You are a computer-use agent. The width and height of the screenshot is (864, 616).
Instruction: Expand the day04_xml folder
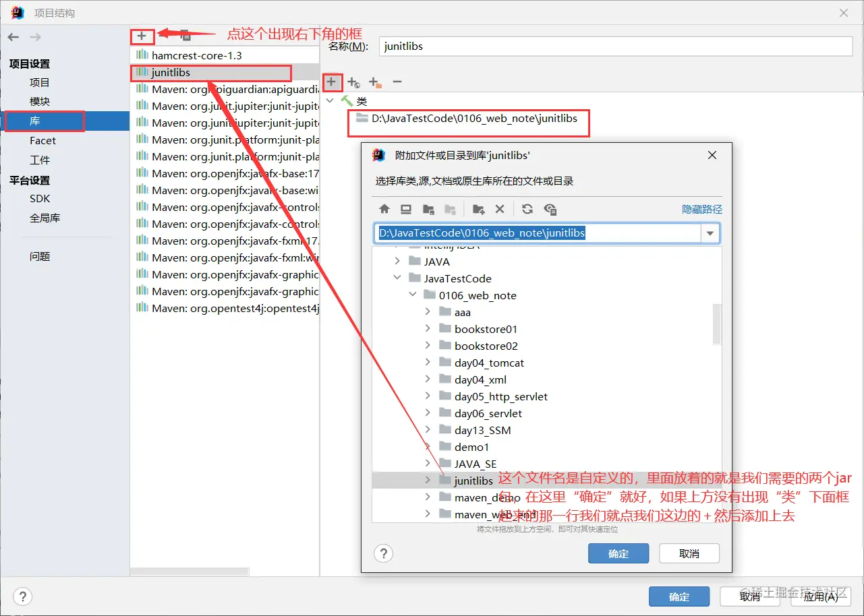428,379
